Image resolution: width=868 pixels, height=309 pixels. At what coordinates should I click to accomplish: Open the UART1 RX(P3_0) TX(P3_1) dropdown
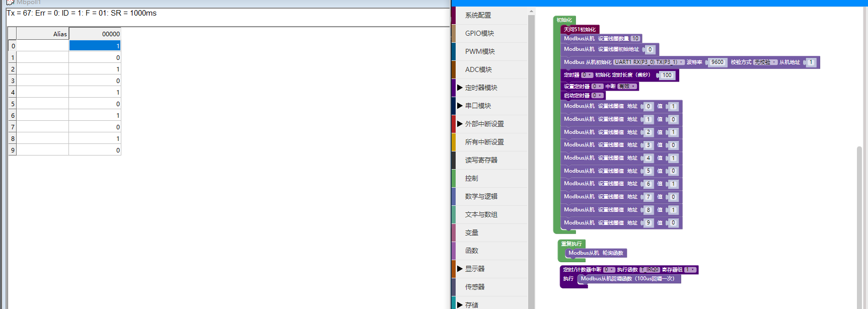[649, 62]
